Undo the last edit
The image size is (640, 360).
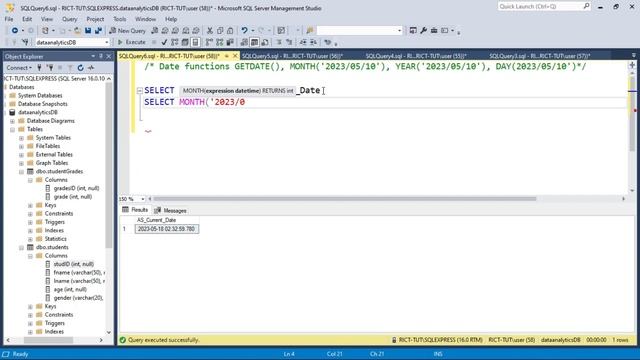pos(244,31)
